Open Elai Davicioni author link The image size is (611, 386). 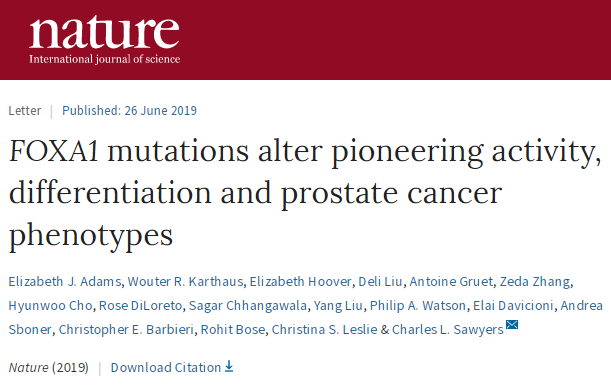tap(513, 305)
